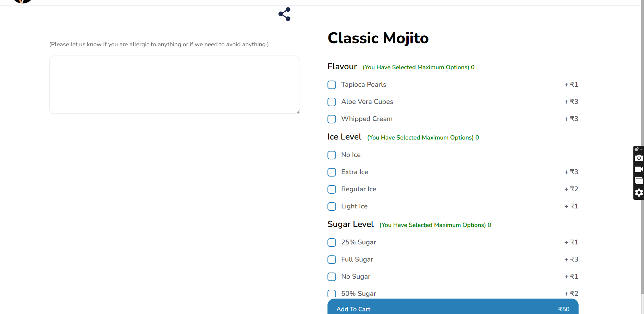The width and height of the screenshot is (644, 314).
Task: Click the share icon
Action: pos(284,14)
